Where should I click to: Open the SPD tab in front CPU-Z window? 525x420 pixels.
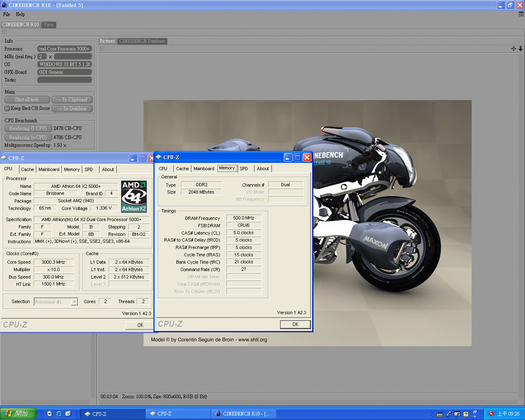tap(244, 169)
